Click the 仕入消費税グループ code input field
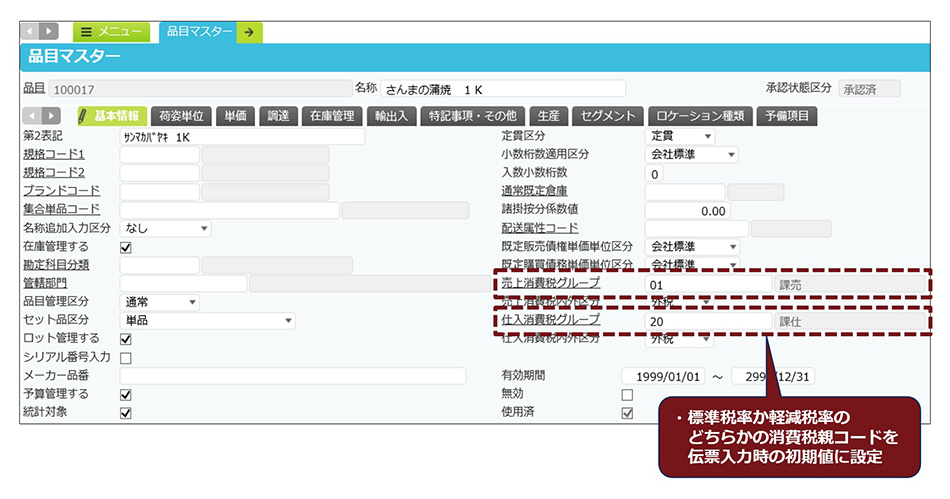Image resolution: width=950 pixels, height=499 pixels. point(708,322)
